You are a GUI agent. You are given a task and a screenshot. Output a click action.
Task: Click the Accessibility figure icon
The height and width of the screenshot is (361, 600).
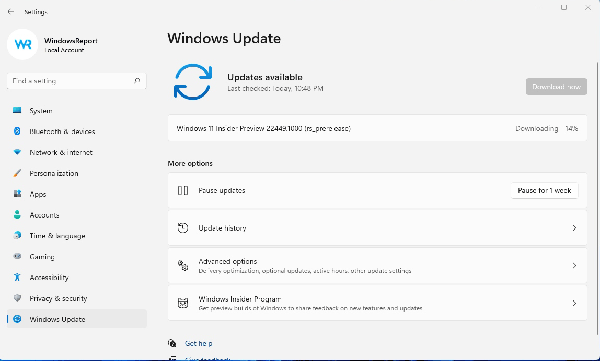tap(17, 277)
